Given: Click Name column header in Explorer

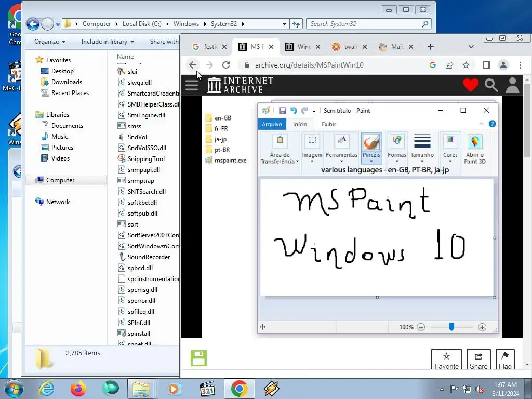Looking at the screenshot, I should point(125,57).
